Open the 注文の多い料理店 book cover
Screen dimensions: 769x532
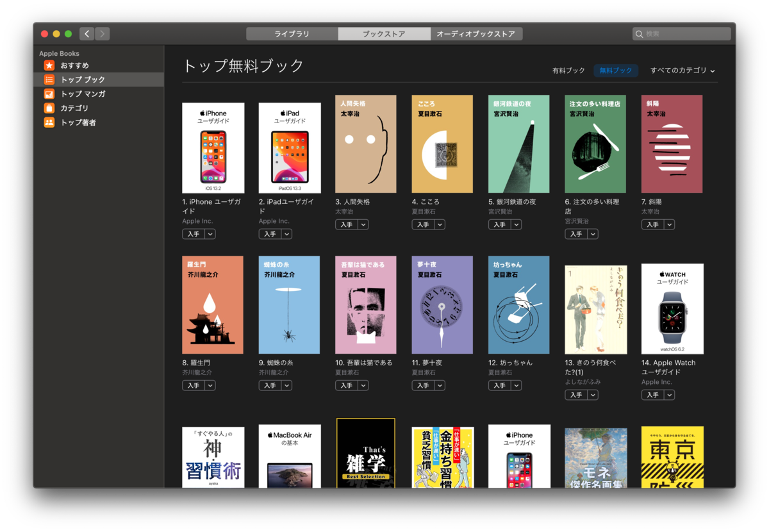click(595, 144)
